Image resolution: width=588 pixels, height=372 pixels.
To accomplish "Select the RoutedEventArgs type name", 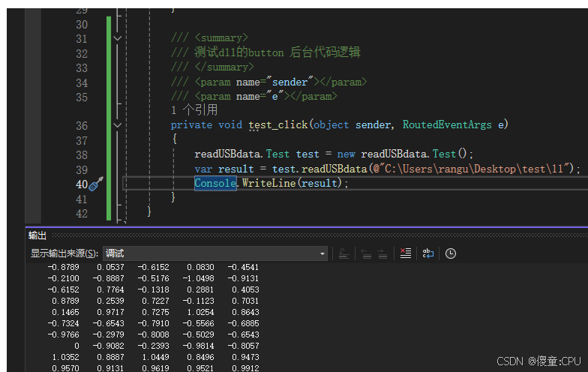I will pyautogui.click(x=447, y=124).
